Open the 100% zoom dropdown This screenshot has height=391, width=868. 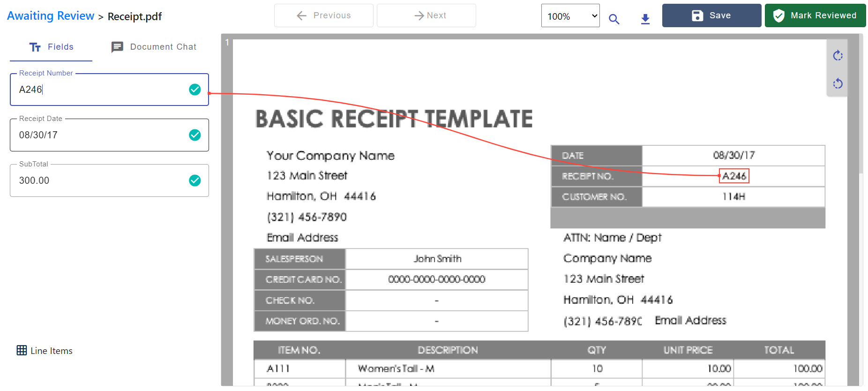(570, 16)
